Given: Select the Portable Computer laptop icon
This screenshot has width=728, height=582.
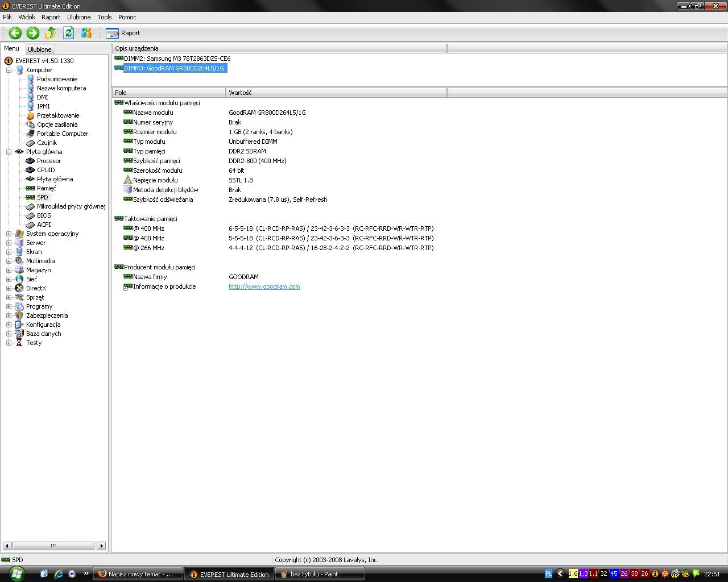Looking at the screenshot, I should (x=31, y=134).
